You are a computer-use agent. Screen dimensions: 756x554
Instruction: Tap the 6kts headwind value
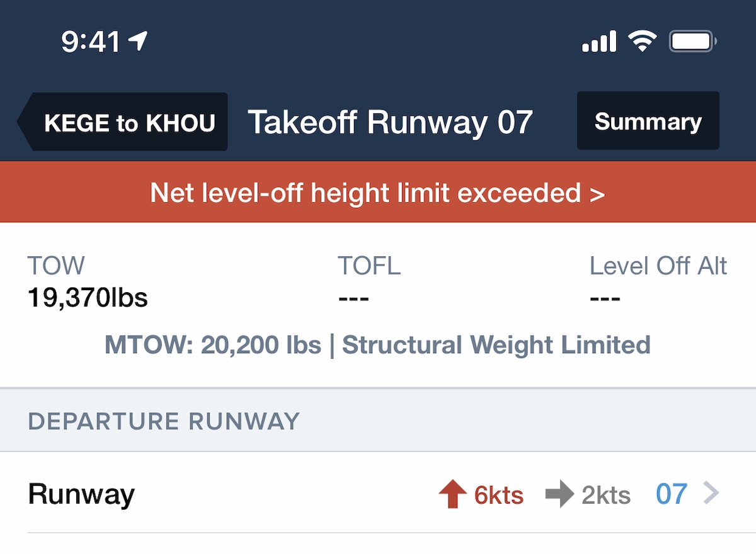click(x=499, y=495)
